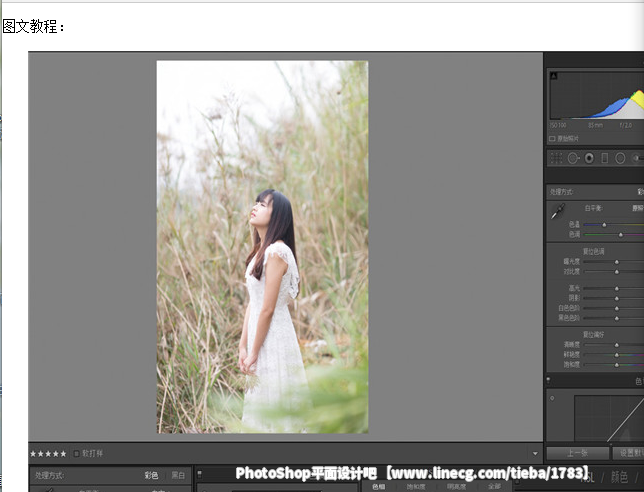Adjust the 白色色阶 slider handle
Image resolution: width=644 pixels, height=492 pixels.
[x=616, y=308]
